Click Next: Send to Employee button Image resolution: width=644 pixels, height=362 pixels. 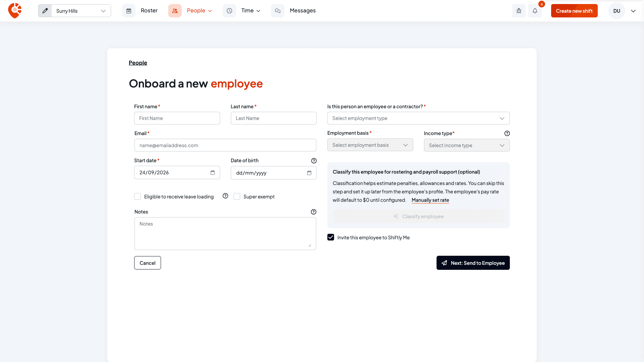pos(473,263)
